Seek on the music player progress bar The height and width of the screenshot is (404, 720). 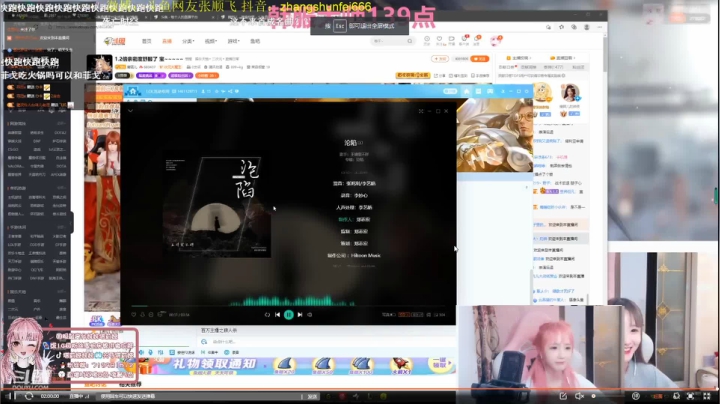(x=288, y=305)
